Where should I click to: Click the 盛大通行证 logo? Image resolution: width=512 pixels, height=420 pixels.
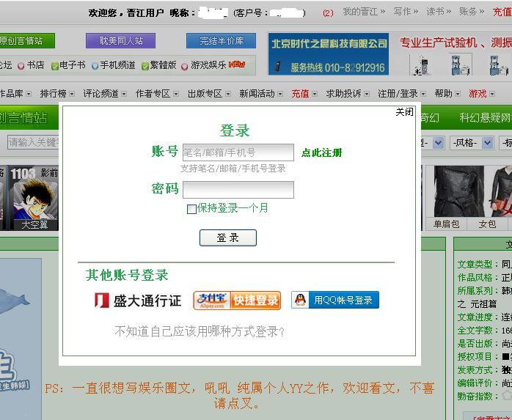138,301
